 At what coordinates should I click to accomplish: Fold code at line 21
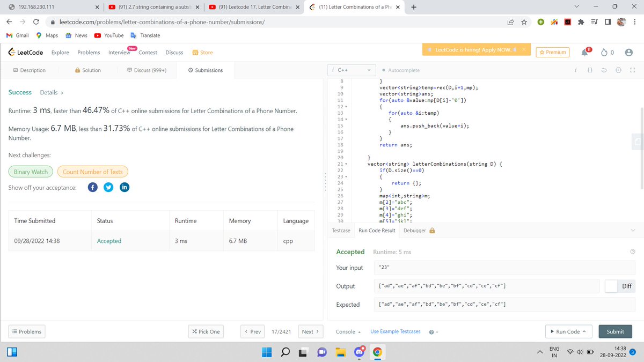click(346, 164)
